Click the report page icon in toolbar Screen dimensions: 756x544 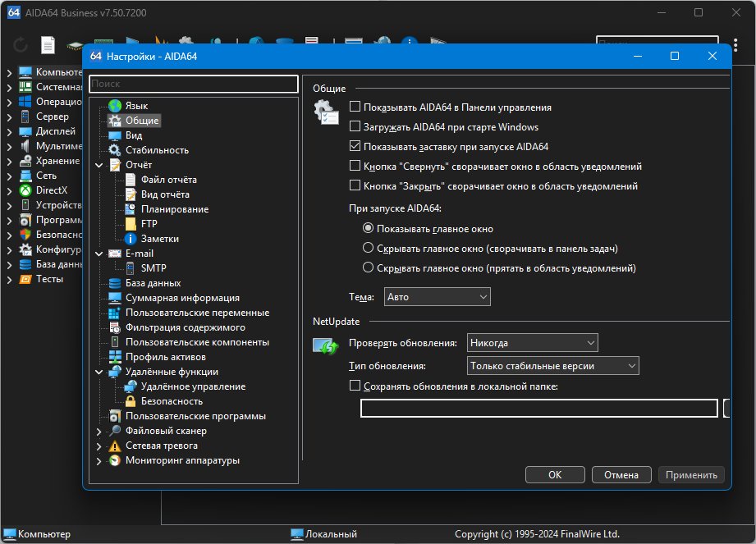click(48, 45)
